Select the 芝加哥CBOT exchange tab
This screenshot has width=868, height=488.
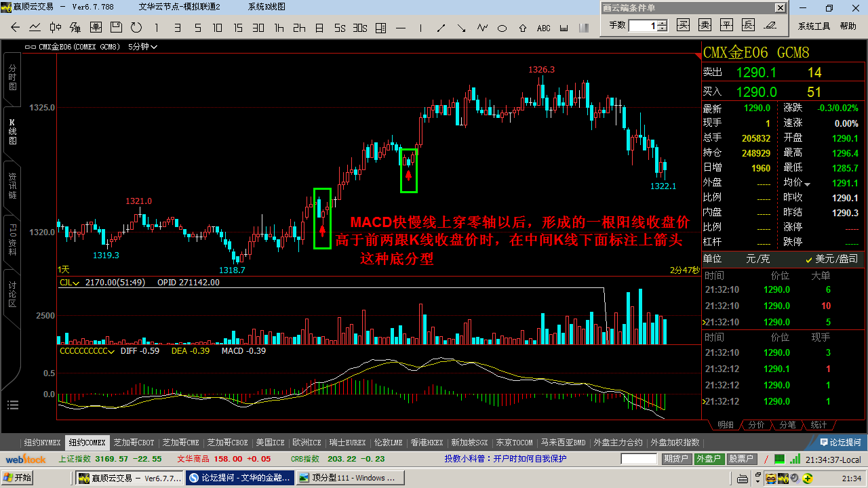point(134,443)
